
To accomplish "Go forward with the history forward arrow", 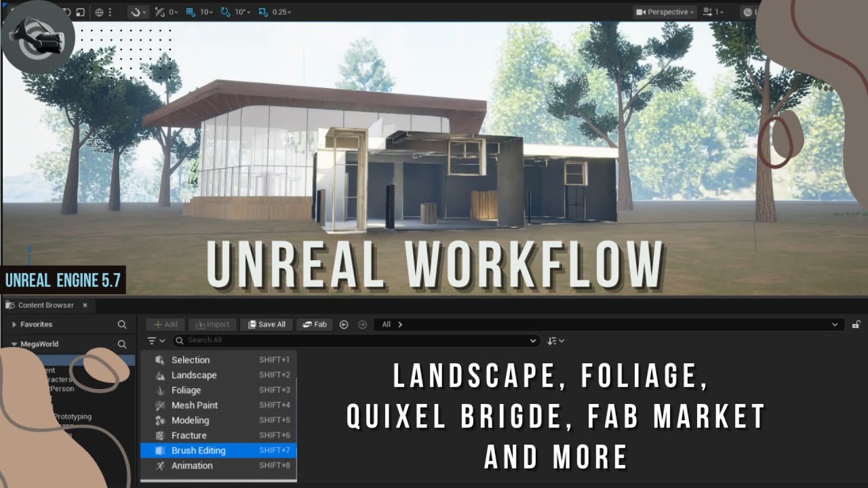I will 362,325.
